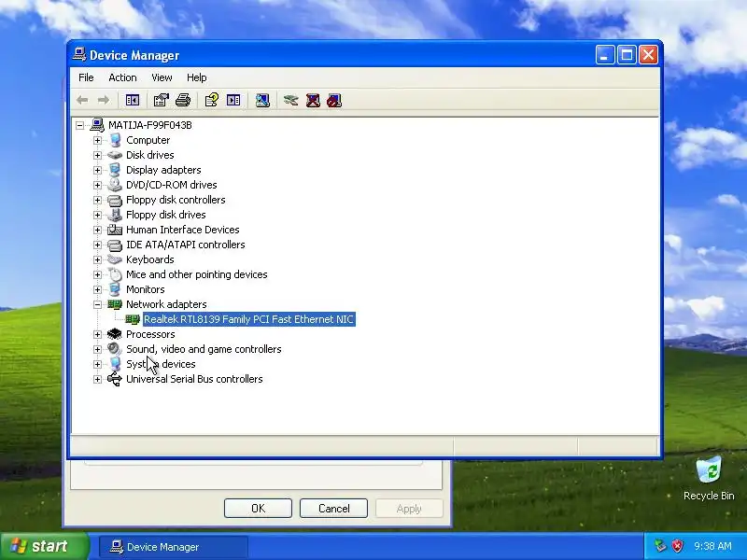Image resolution: width=747 pixels, height=560 pixels.
Task: Expand the Display adapters category
Action: click(97, 170)
